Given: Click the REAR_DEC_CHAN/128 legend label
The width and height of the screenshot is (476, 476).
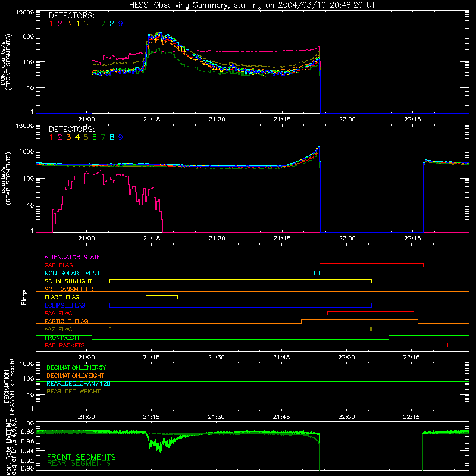Looking at the screenshot, I should (79, 383).
